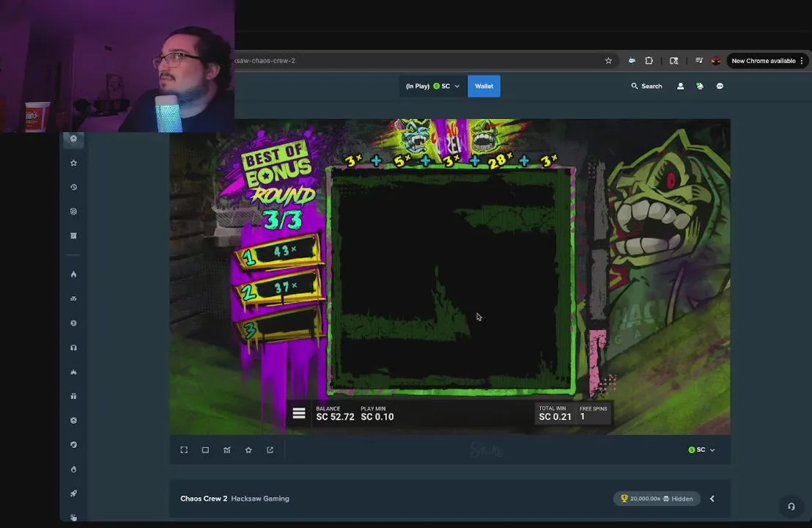The image size is (812, 528).
Task: Click the 28x multiplier above the reels
Action: point(500,161)
